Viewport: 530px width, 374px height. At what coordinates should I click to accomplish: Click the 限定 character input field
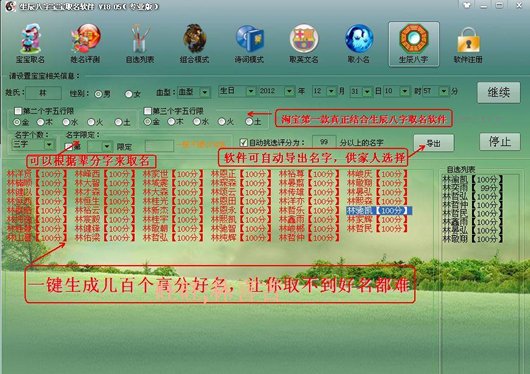[159, 146]
